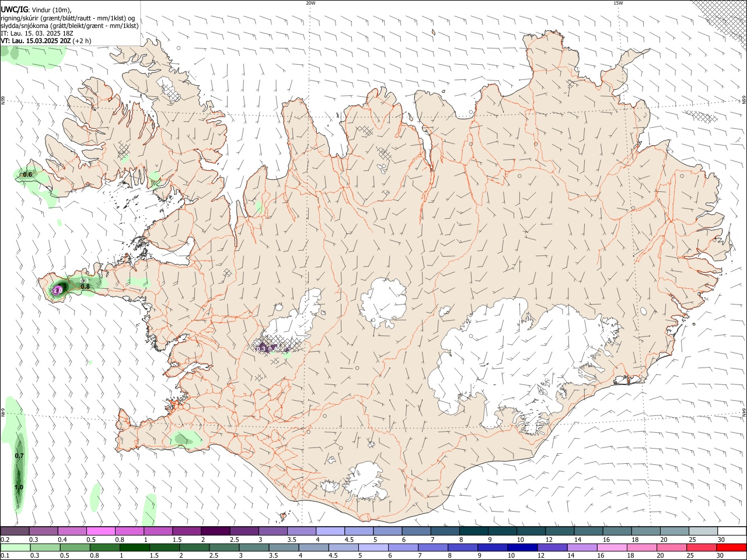The height and width of the screenshot is (560, 747).
Task: Pick the darkest green swatch labeled 1 in lower scale
Action: pos(134,547)
